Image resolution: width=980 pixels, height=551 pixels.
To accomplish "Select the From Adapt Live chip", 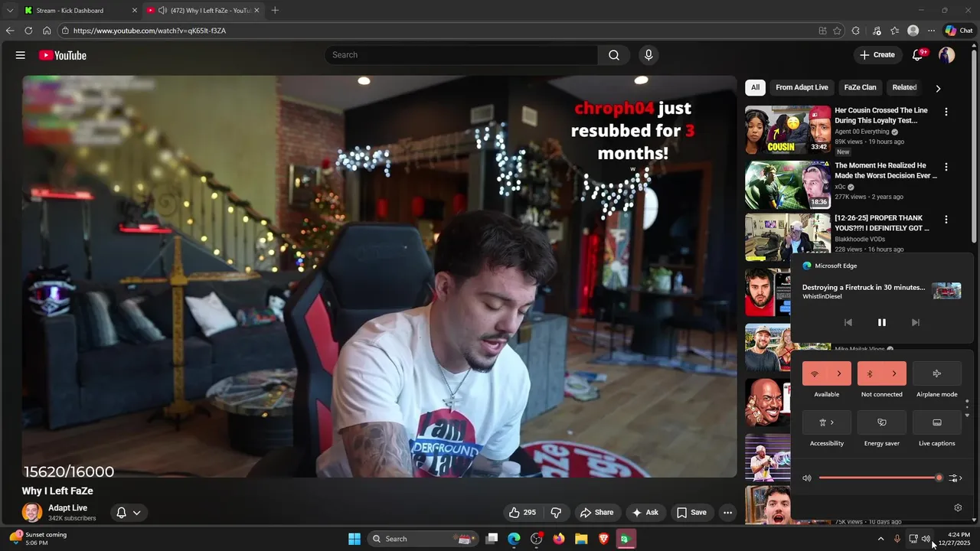I will [802, 87].
